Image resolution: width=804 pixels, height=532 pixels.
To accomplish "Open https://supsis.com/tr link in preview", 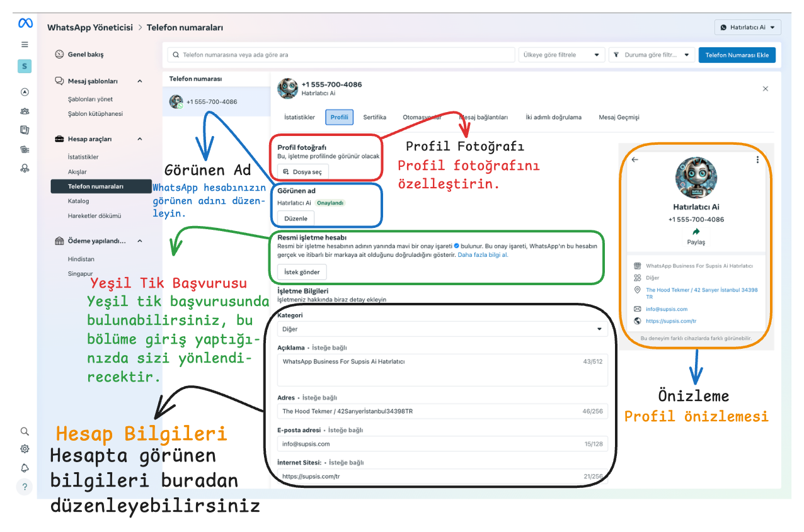I will pyautogui.click(x=670, y=321).
